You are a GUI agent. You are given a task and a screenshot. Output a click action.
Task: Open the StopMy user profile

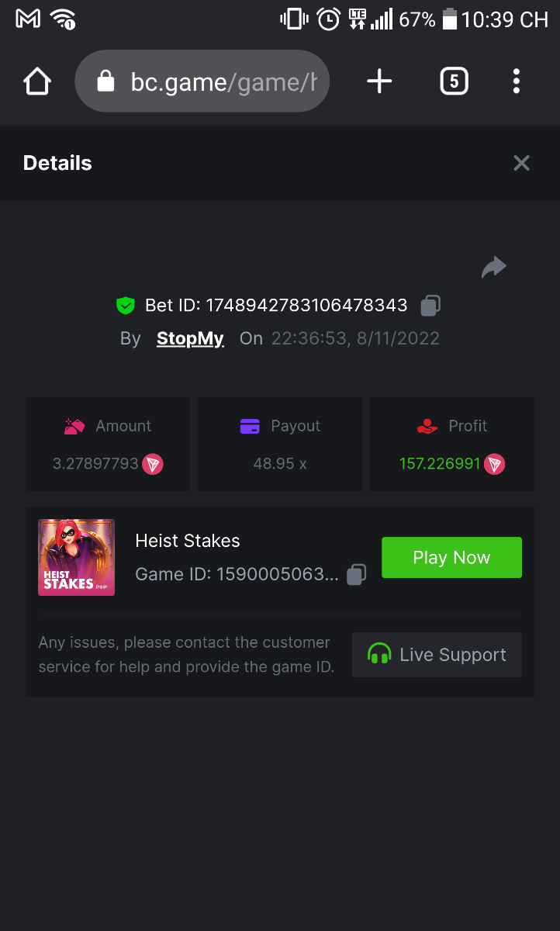click(x=190, y=338)
